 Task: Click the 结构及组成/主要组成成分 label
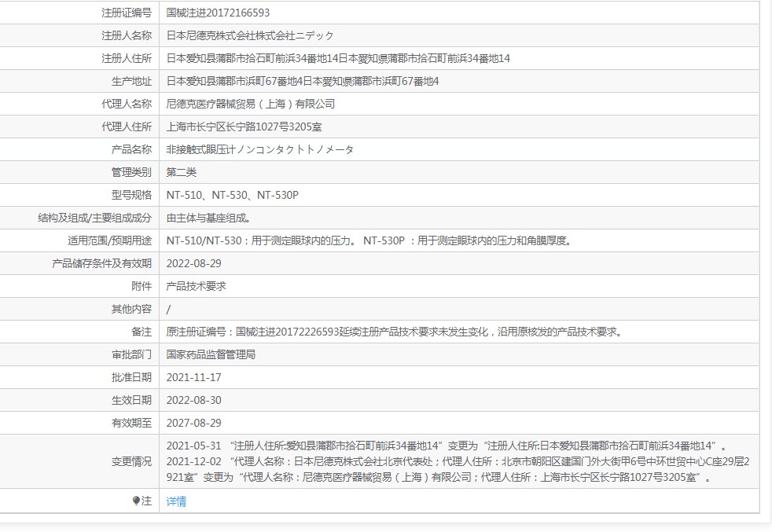click(x=94, y=218)
